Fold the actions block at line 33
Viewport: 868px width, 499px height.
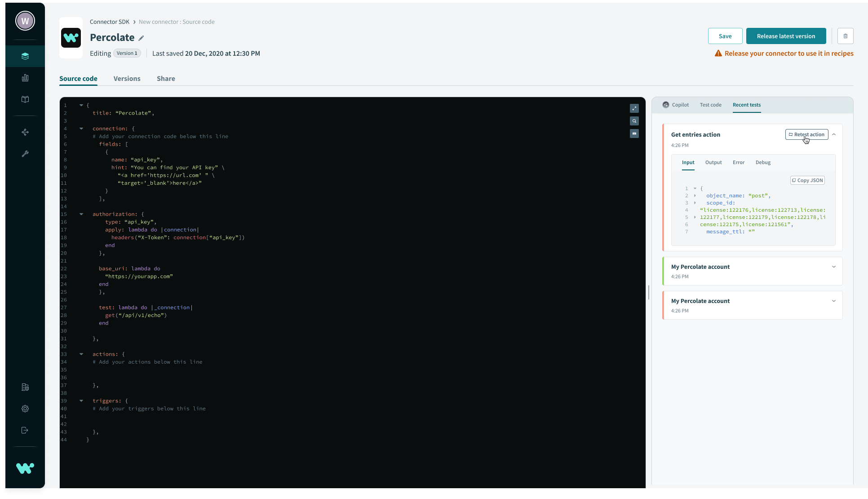click(81, 354)
